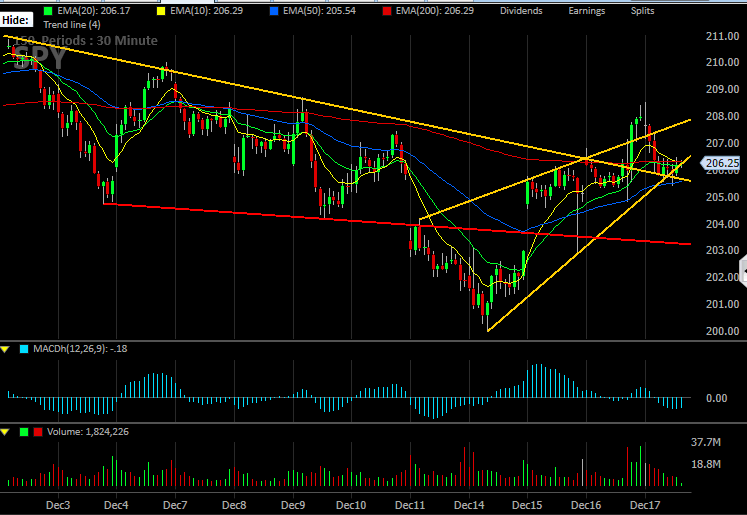Click the 209.00 price axis label
Viewport: 747px width, 515px height.
click(x=722, y=90)
